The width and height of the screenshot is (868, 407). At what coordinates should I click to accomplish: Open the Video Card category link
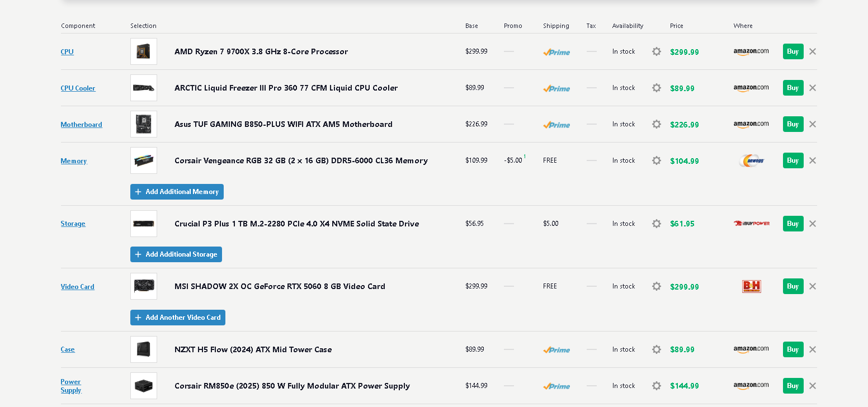pos(78,287)
